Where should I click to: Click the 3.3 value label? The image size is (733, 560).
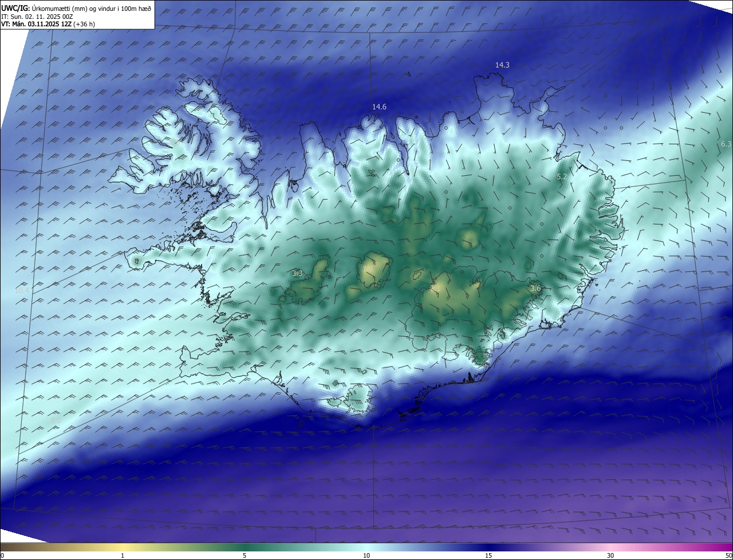(x=297, y=274)
